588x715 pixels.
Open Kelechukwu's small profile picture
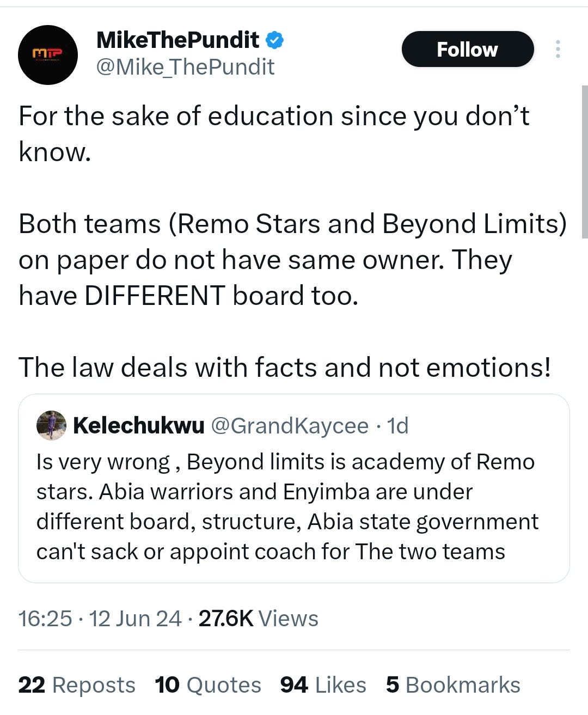[x=51, y=425]
